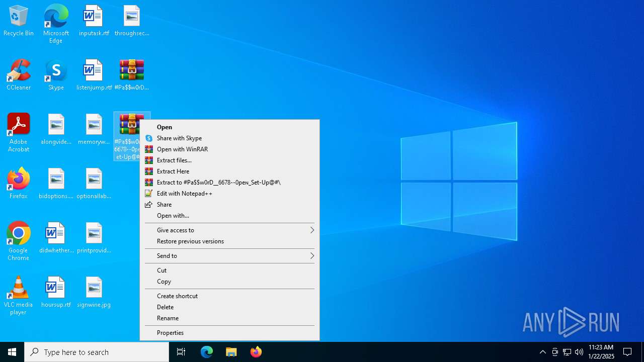Select the memoryw... image file icon
The image size is (644, 362).
tap(94, 129)
